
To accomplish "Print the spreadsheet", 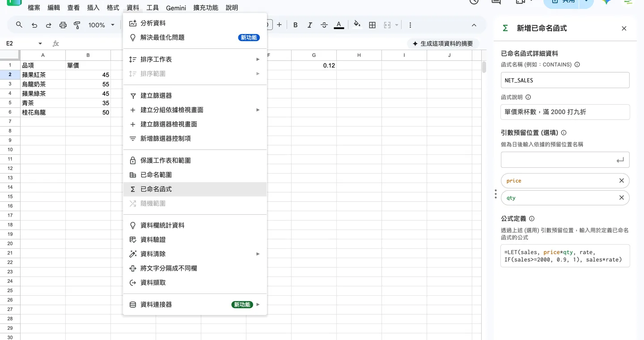I will tap(63, 25).
